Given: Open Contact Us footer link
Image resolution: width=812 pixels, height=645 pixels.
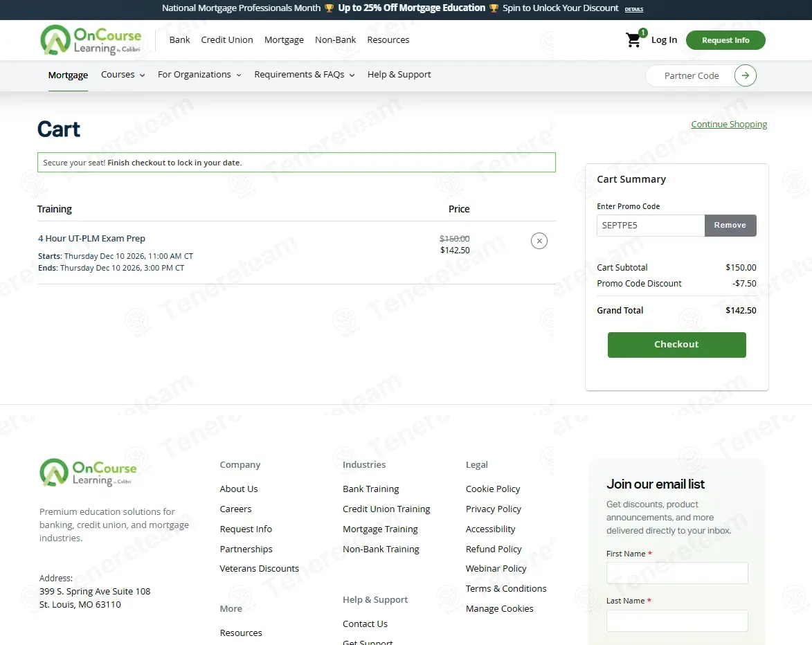Looking at the screenshot, I should [365, 624].
